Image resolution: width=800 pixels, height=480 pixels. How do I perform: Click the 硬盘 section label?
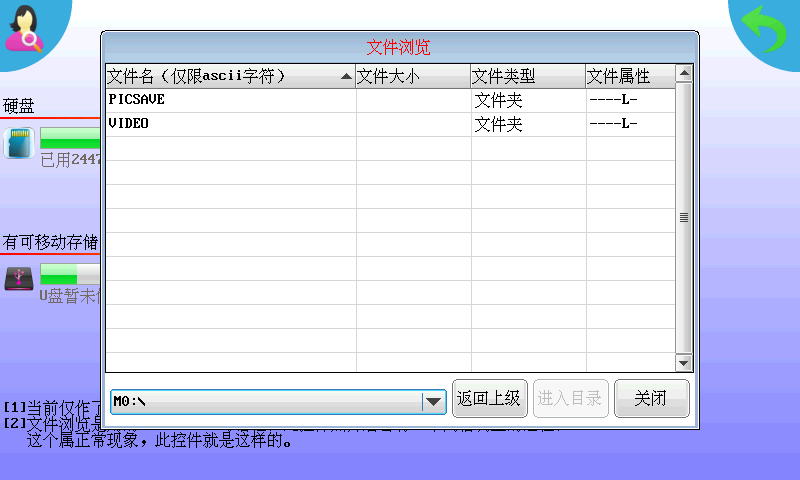(x=19, y=106)
